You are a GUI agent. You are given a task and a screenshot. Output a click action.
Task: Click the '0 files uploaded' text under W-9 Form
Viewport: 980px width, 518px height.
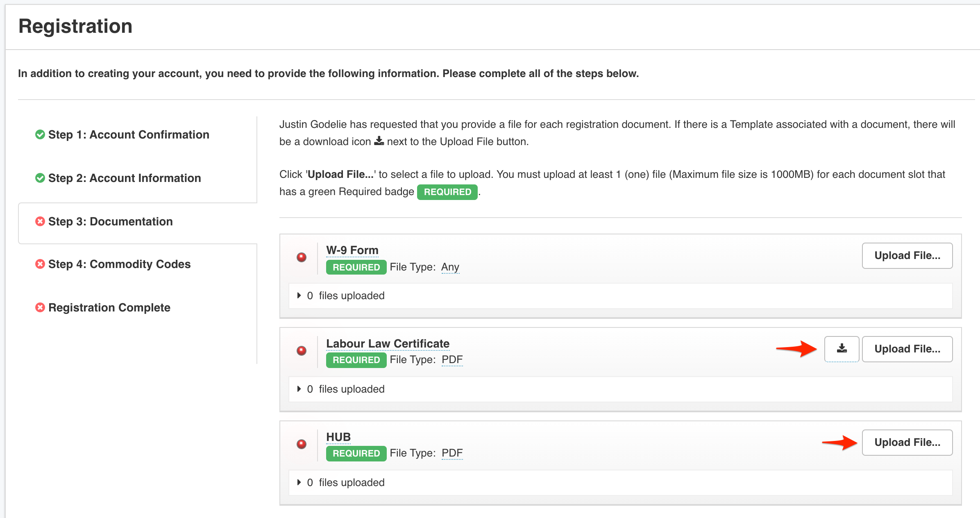tap(346, 295)
